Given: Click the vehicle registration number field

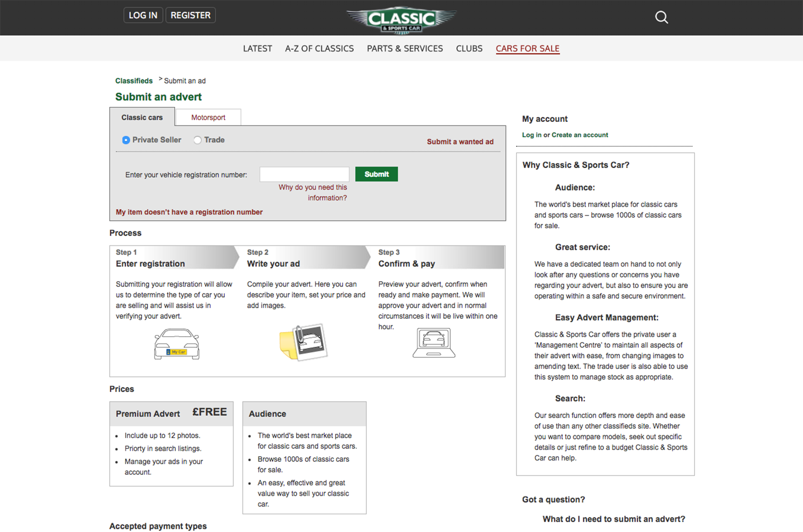Looking at the screenshot, I should [x=304, y=175].
